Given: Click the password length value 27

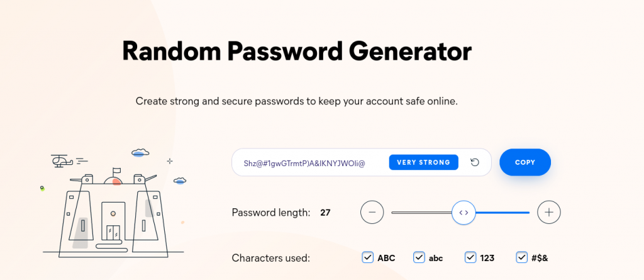Looking at the screenshot, I should pos(325,213).
